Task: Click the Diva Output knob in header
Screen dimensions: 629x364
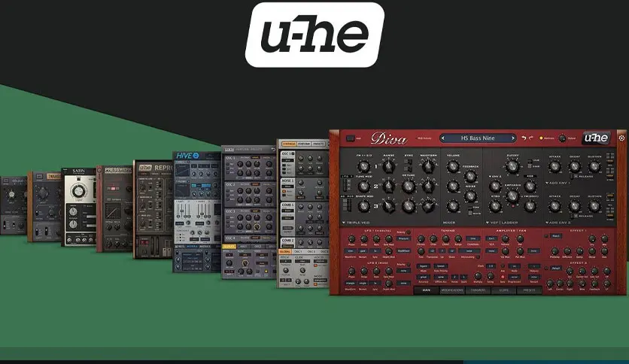Action: click(x=562, y=138)
